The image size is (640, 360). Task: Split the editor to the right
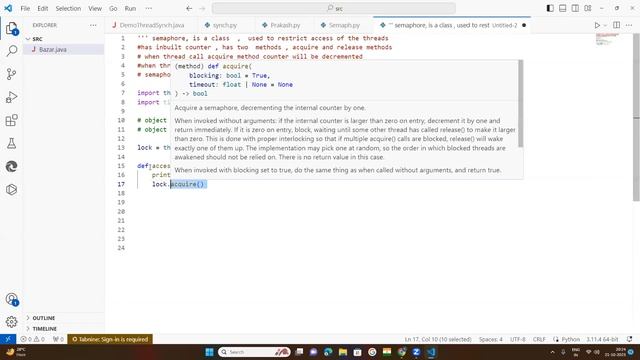pos(616,25)
